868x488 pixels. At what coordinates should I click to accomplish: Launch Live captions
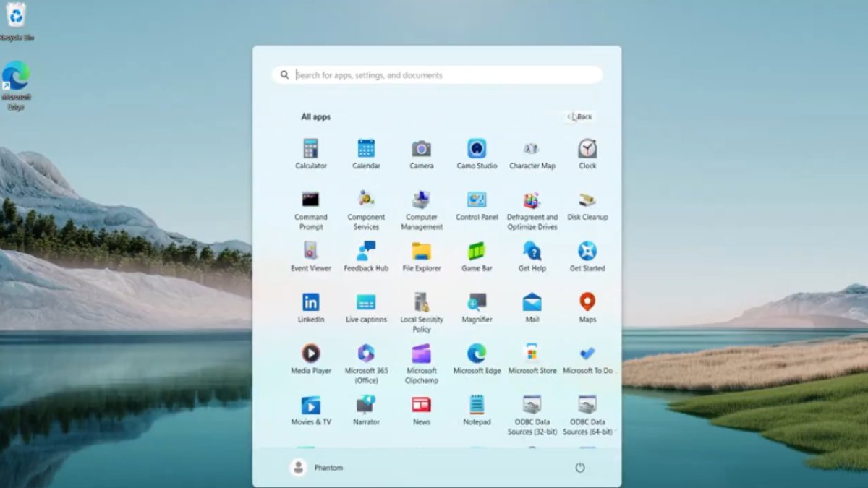click(x=366, y=308)
